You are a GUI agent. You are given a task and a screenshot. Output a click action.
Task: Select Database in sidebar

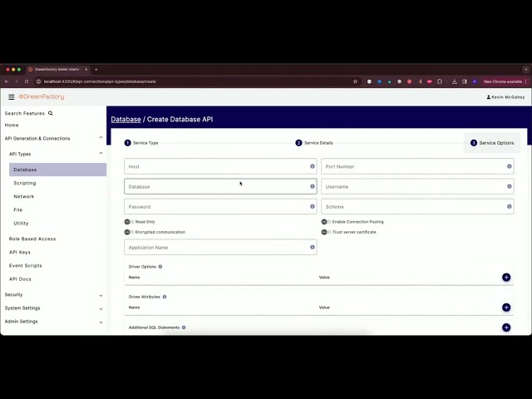pos(57,170)
